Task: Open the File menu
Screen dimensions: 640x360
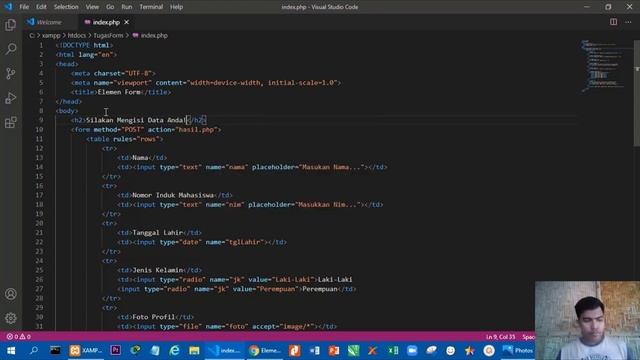Action: click(x=24, y=7)
